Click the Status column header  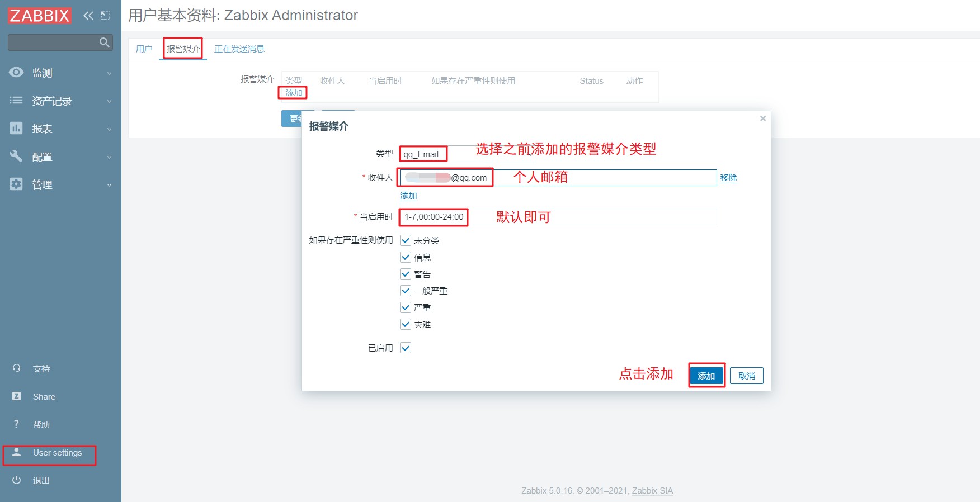[591, 81]
